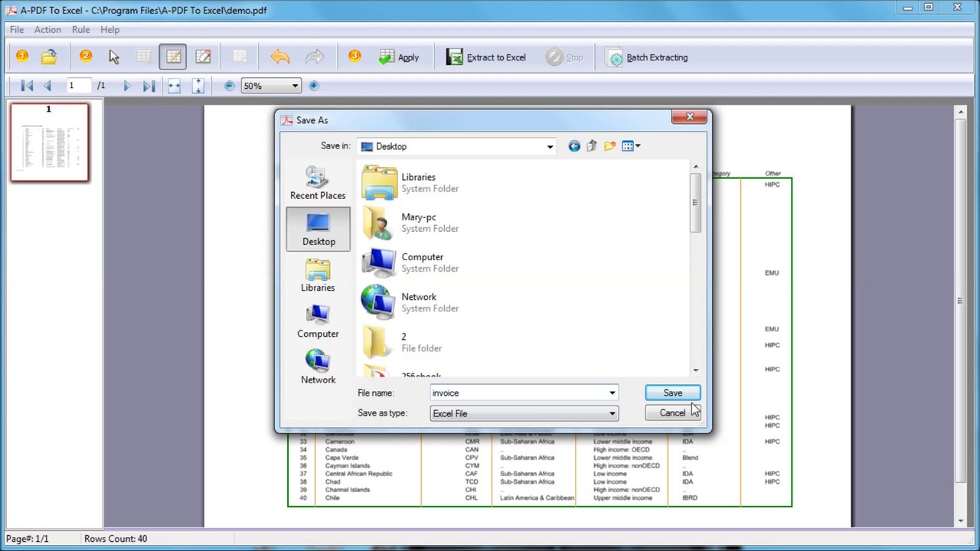This screenshot has height=551, width=980.
Task: Click the open PDF folder icon
Action: coord(49,57)
